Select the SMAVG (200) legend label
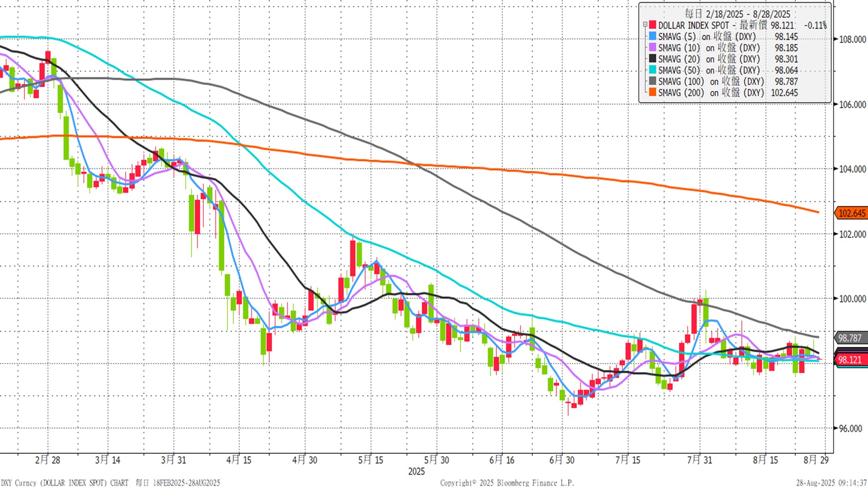868x488 pixels. click(711, 93)
